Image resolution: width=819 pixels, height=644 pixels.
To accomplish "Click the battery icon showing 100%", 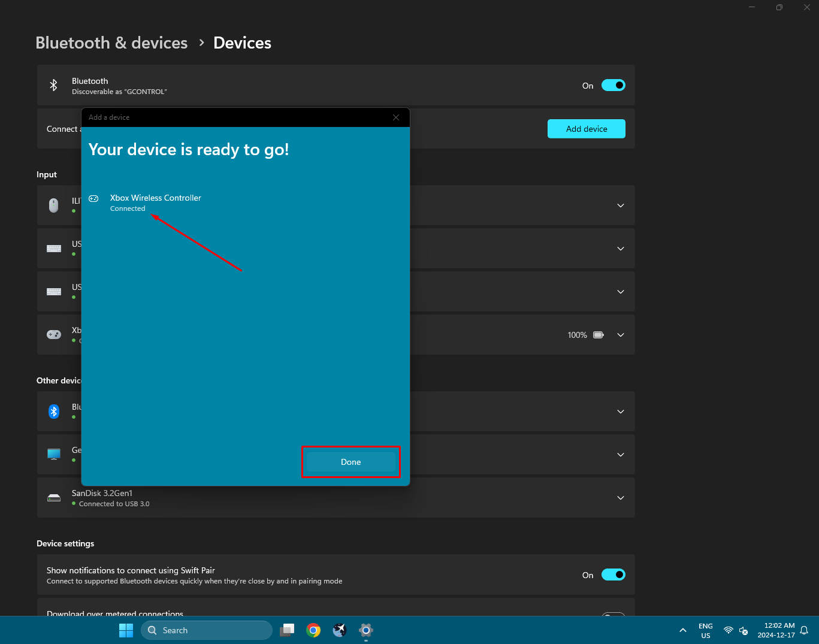I will (598, 335).
